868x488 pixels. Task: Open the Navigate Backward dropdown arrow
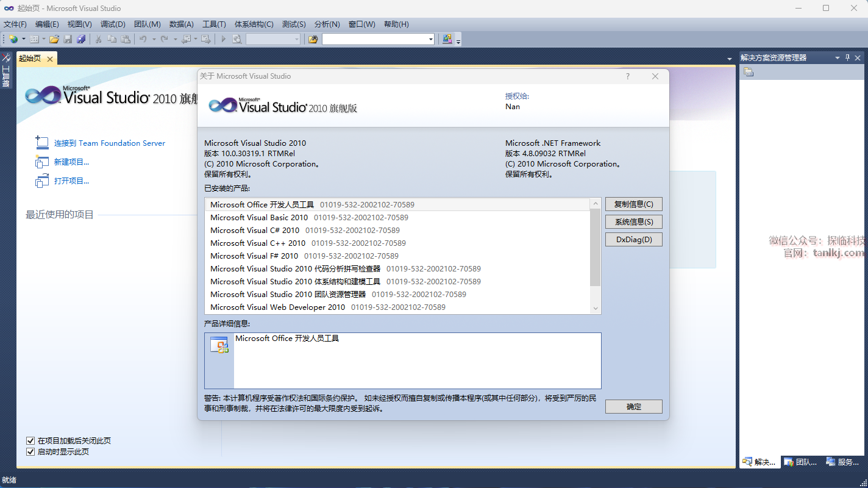(196, 39)
